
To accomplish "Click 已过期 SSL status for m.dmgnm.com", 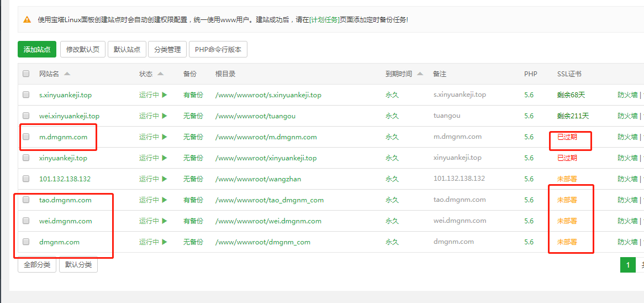I will pyautogui.click(x=567, y=137).
